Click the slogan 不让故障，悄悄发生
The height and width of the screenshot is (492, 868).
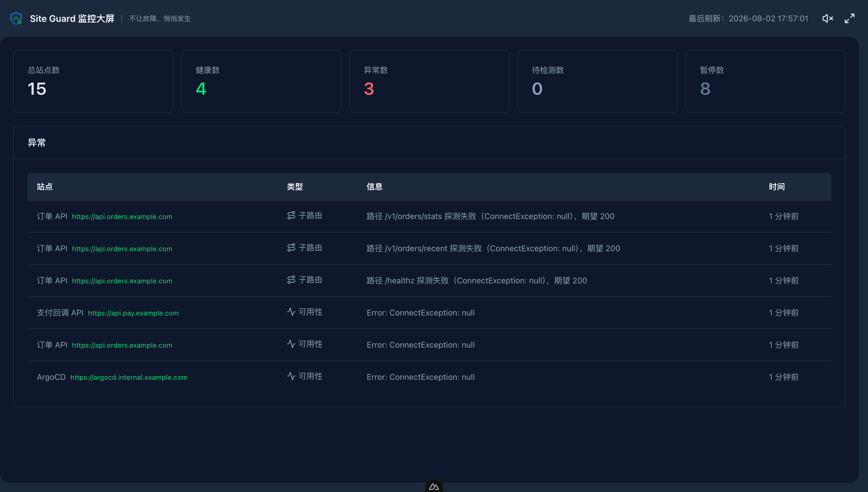click(x=160, y=19)
